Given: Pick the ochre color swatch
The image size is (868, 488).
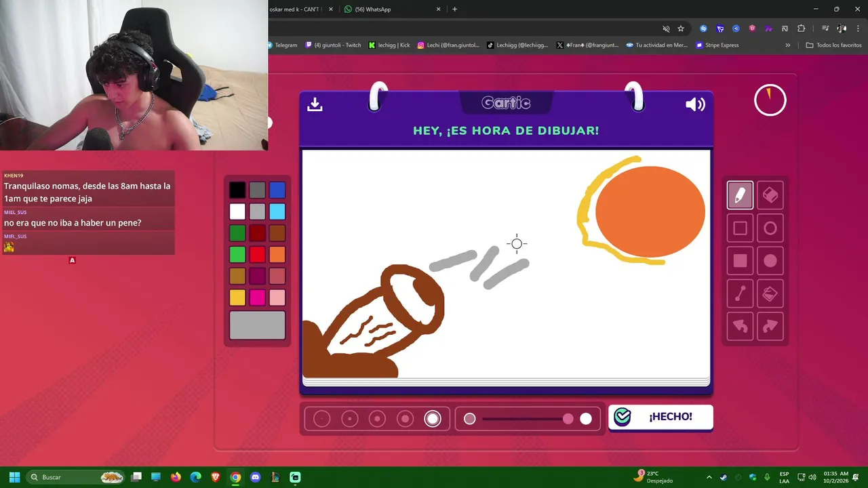Looking at the screenshot, I should click(x=237, y=276).
